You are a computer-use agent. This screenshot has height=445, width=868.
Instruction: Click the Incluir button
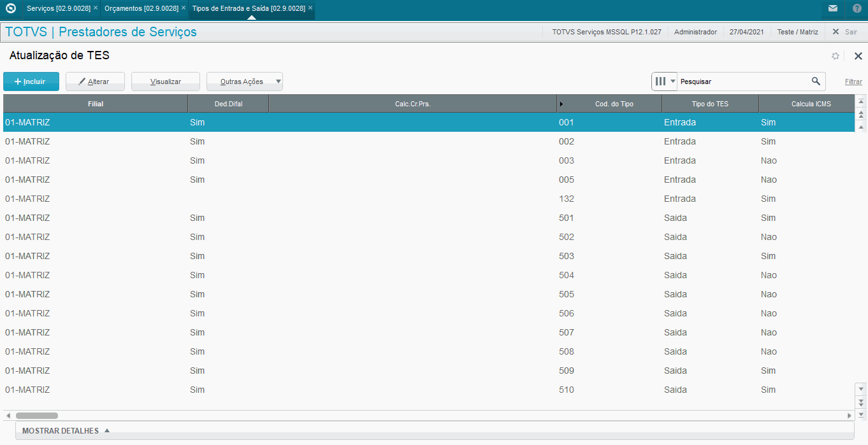(31, 81)
